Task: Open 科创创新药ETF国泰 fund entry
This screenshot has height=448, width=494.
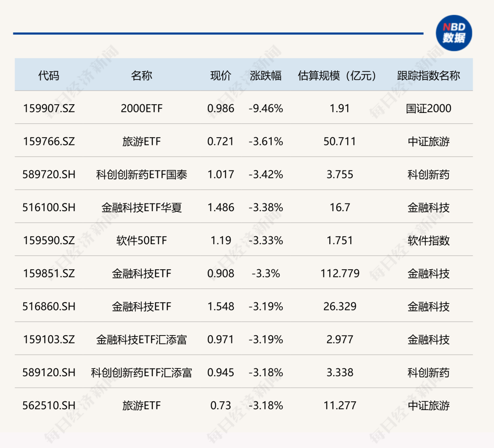Action: [x=141, y=175]
